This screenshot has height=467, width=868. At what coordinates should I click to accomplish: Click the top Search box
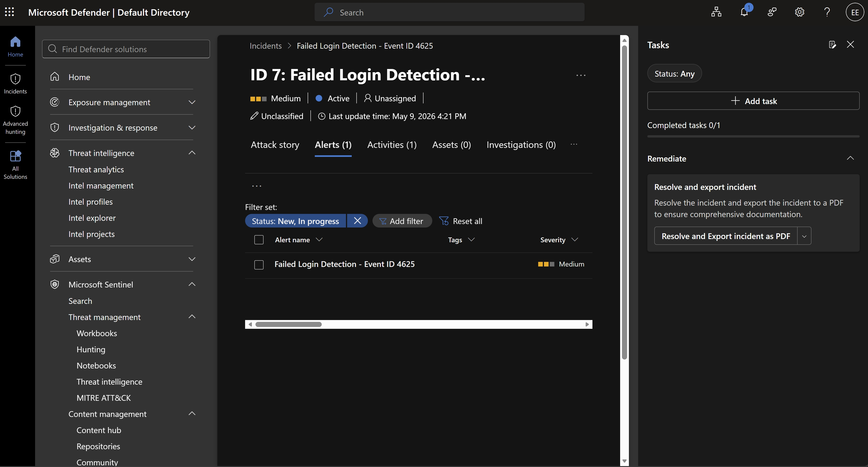click(450, 12)
